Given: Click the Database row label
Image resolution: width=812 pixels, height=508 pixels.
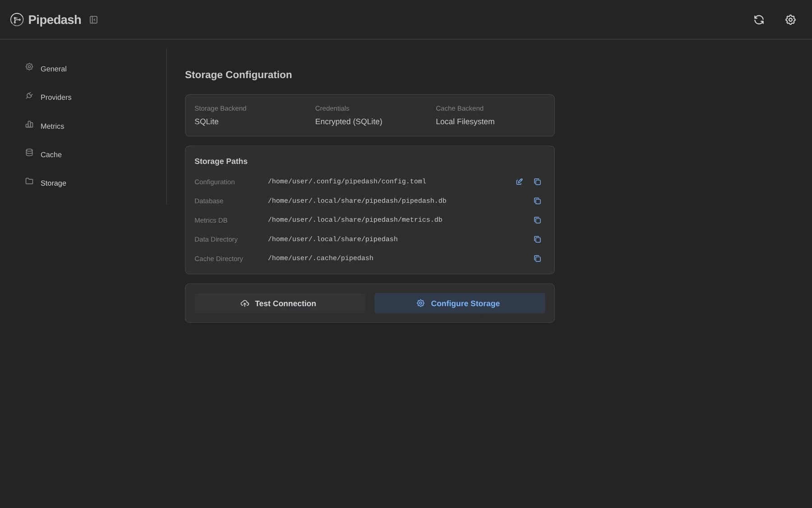Looking at the screenshot, I should pos(209,201).
